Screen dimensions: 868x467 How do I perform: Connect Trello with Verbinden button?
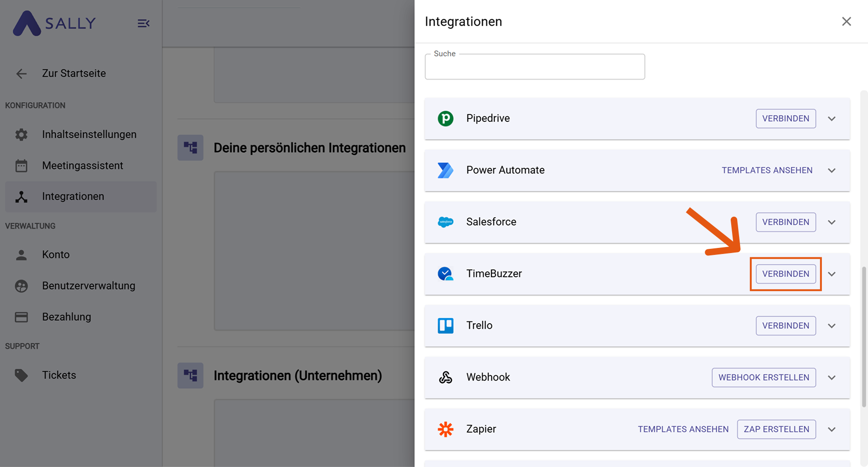coord(786,326)
